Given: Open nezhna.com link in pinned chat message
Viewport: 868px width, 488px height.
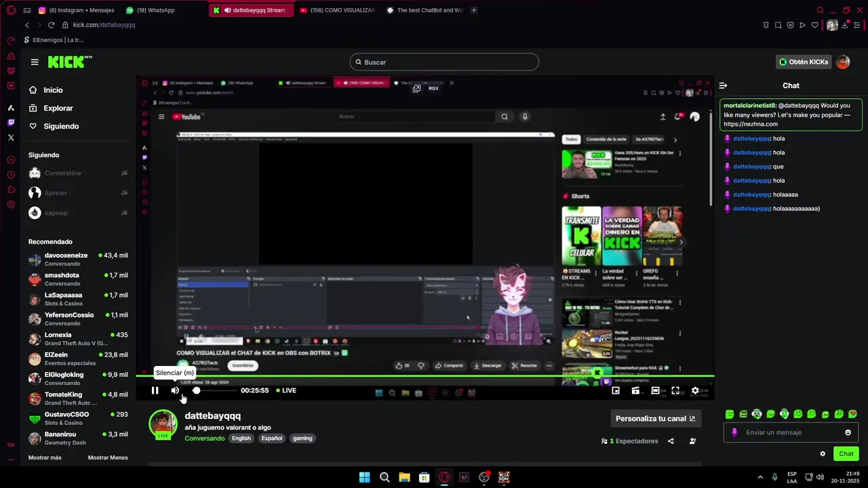Looking at the screenshot, I should tap(750, 124).
